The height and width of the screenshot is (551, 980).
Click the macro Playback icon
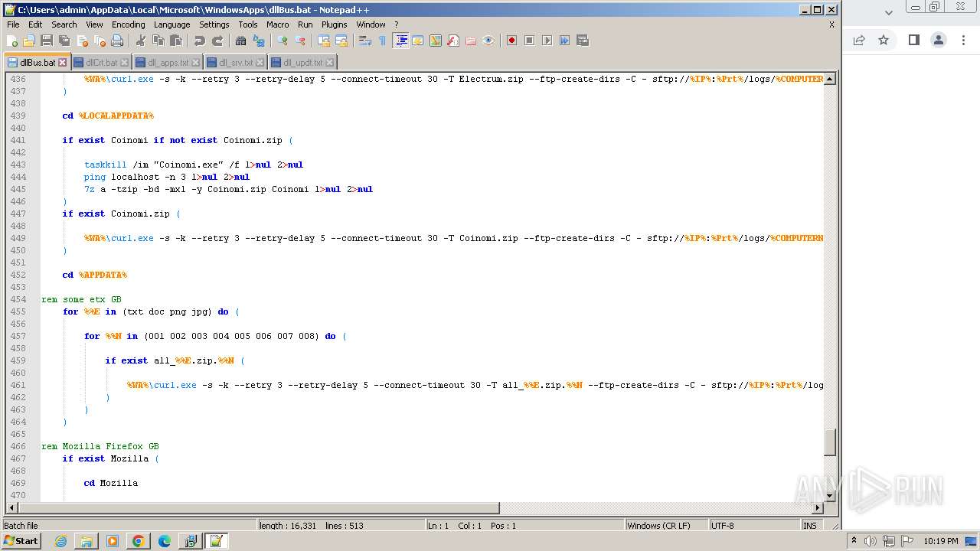[547, 41]
